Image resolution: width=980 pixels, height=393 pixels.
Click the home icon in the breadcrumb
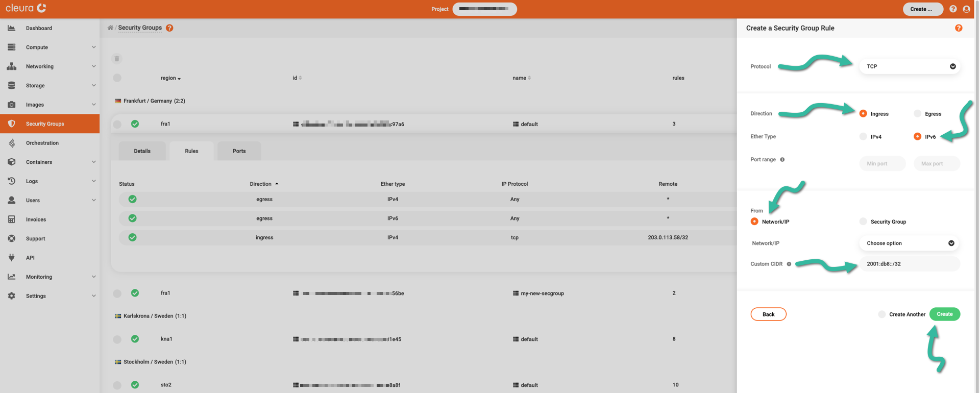[110, 28]
